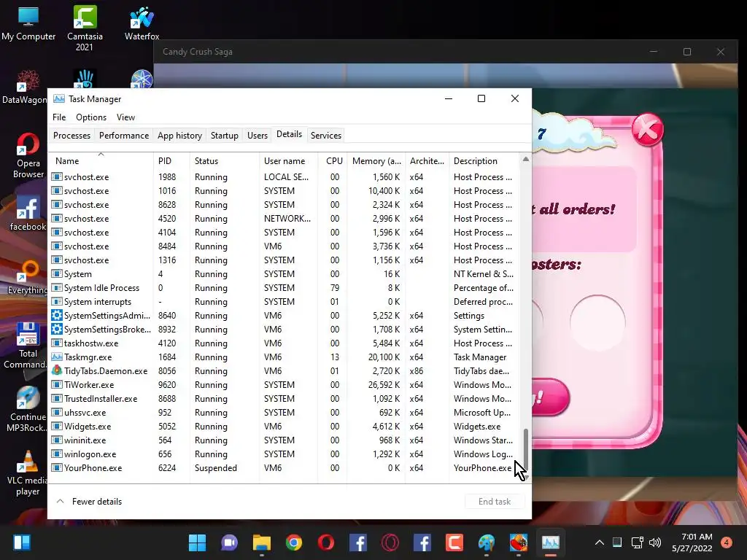Show hidden system tray icons chevron

[600, 542]
